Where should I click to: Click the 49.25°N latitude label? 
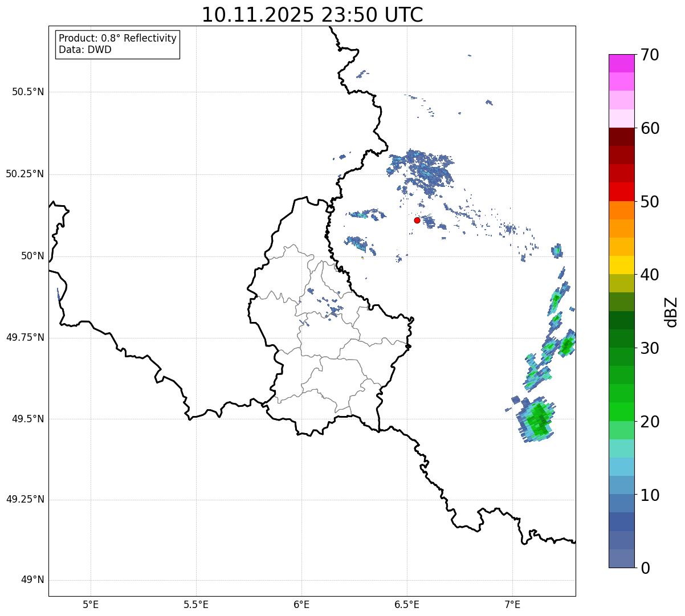(x=25, y=500)
